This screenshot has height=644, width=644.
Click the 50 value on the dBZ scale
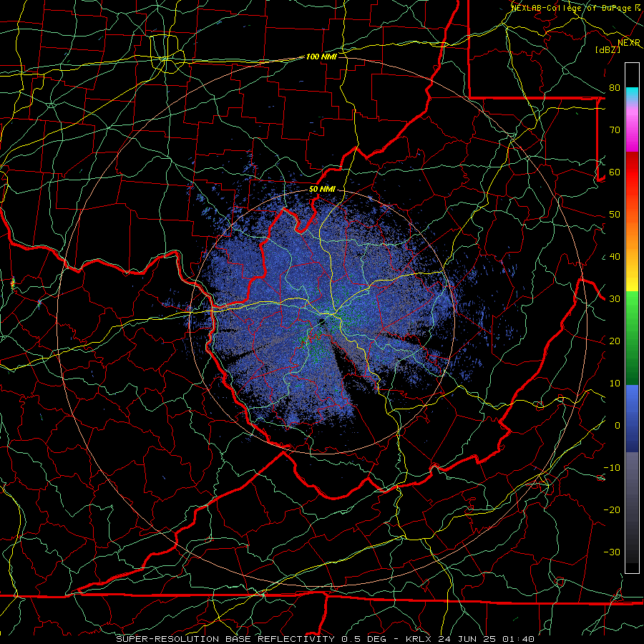point(615,215)
